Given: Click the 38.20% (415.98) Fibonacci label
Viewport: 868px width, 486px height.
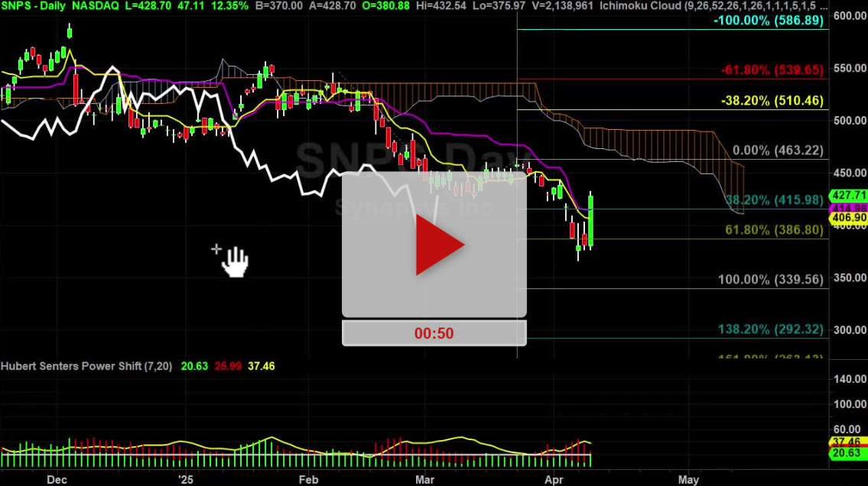Looking at the screenshot, I should (x=775, y=200).
